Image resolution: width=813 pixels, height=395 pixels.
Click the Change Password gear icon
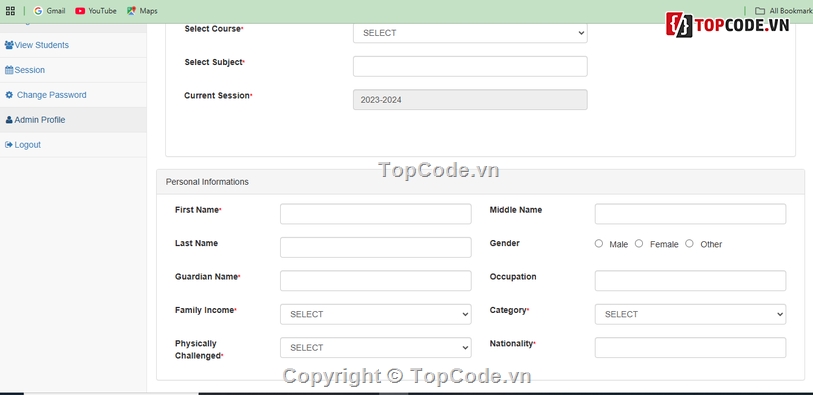pyautogui.click(x=9, y=95)
